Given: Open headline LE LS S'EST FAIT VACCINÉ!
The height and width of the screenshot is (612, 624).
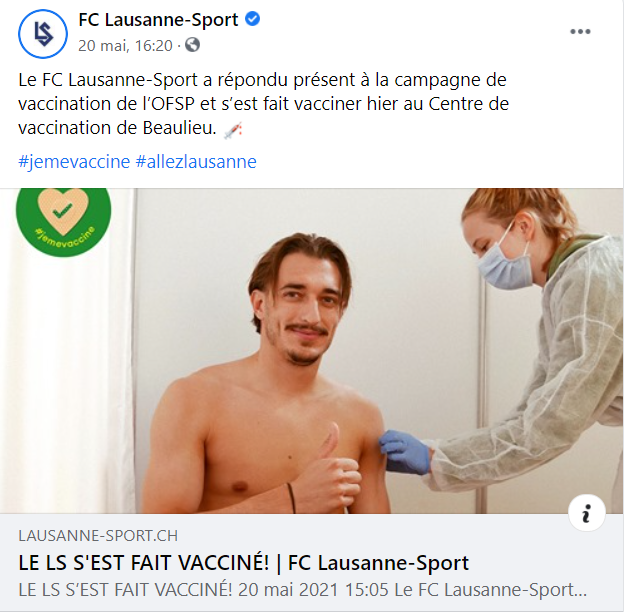Looking at the screenshot, I should pyautogui.click(x=144, y=563).
